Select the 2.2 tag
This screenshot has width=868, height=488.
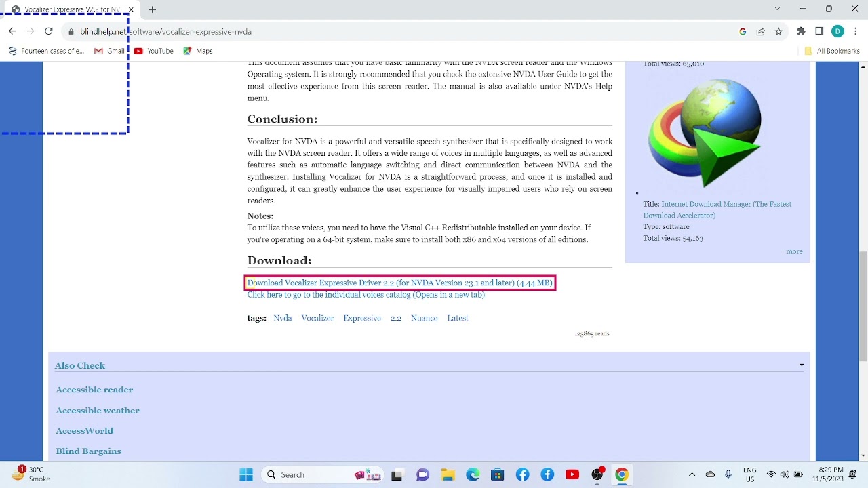[396, 318]
